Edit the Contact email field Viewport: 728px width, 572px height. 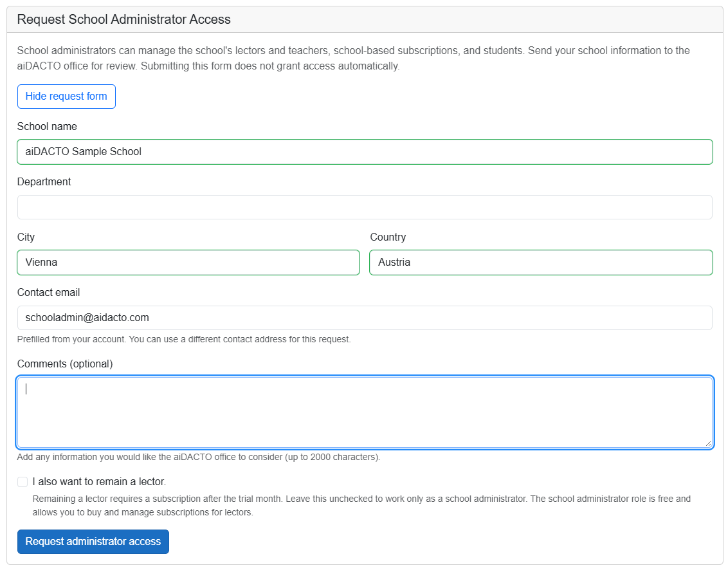coord(365,317)
